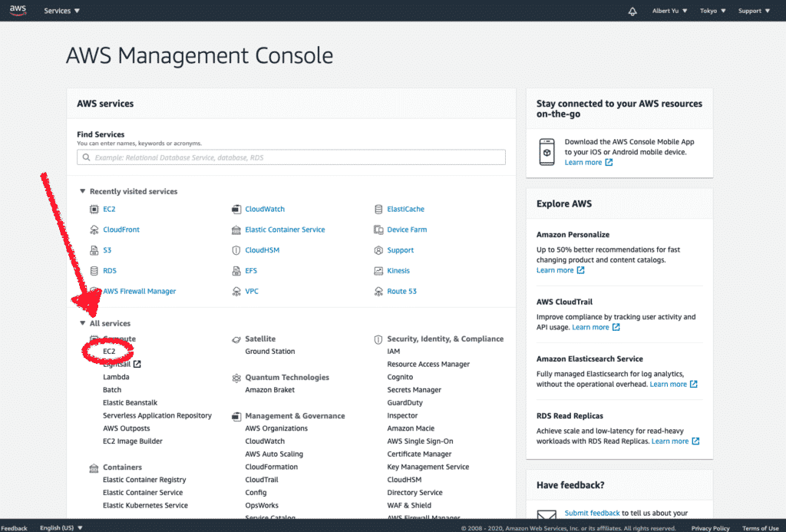Click the RDS database icon
The image size is (786, 532).
94,271
